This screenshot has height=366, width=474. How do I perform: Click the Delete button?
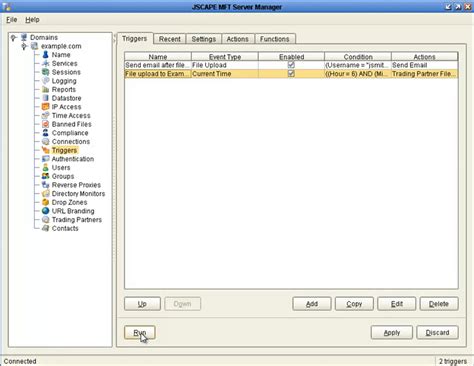pyautogui.click(x=439, y=304)
